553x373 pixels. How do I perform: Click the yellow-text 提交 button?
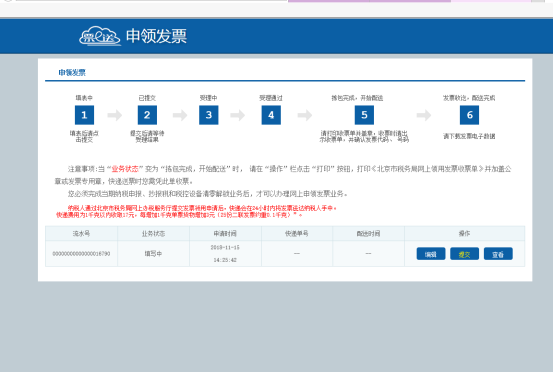(x=464, y=254)
